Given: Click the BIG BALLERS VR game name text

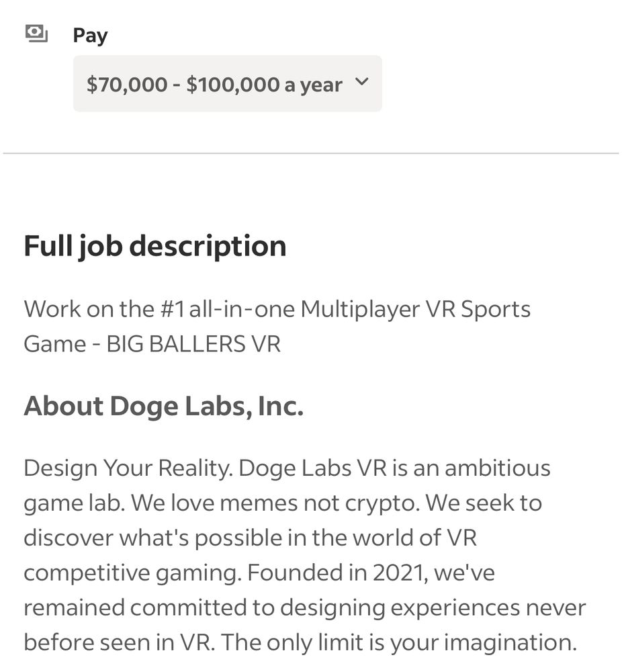Looking at the screenshot, I should [193, 343].
